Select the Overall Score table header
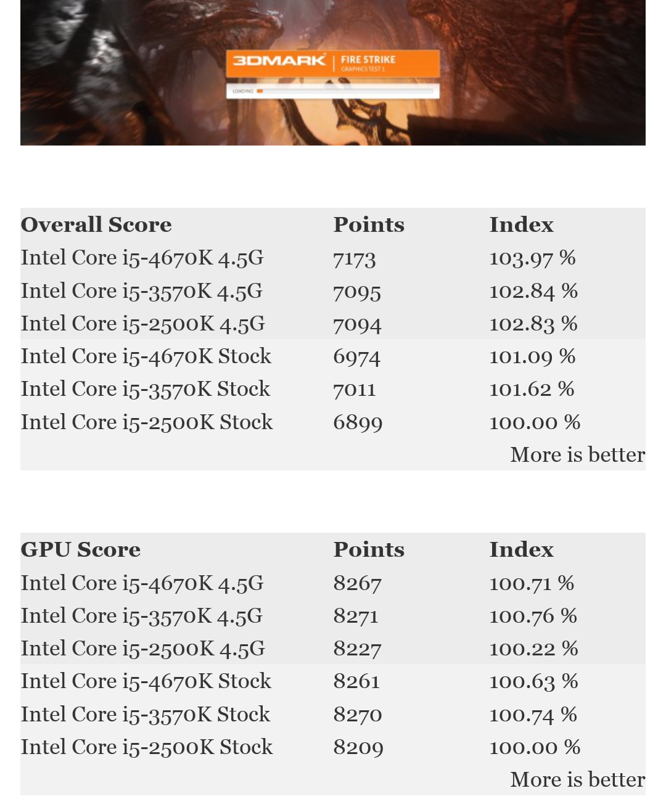This screenshot has height=812, width=666. [96, 225]
